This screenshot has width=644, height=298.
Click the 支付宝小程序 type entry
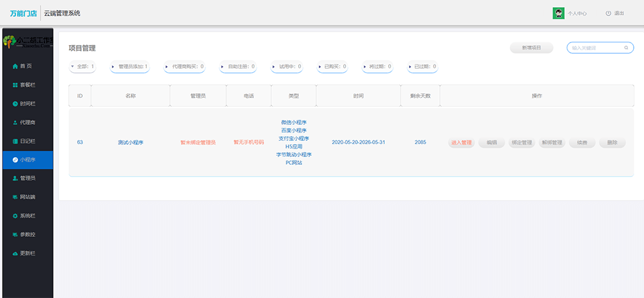pos(294,138)
